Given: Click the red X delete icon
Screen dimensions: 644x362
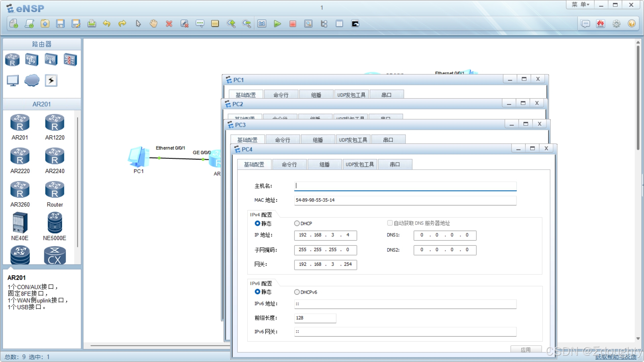Looking at the screenshot, I should (169, 23).
